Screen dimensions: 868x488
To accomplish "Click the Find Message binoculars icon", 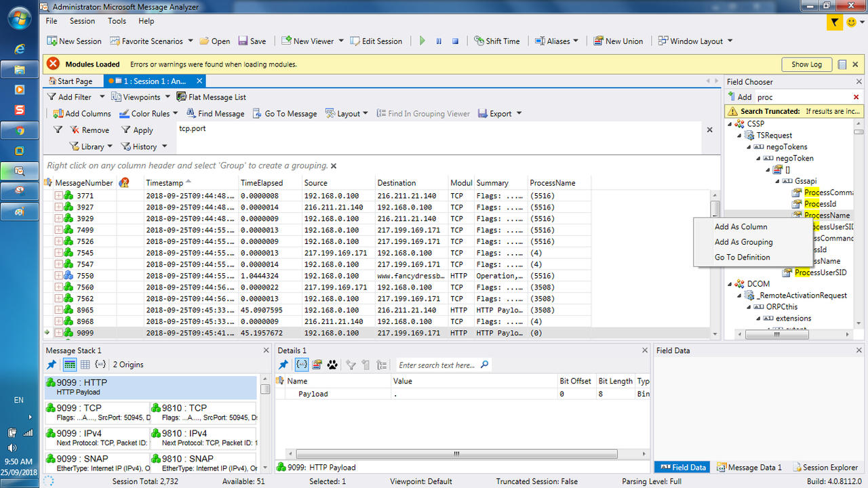I will pyautogui.click(x=191, y=113).
